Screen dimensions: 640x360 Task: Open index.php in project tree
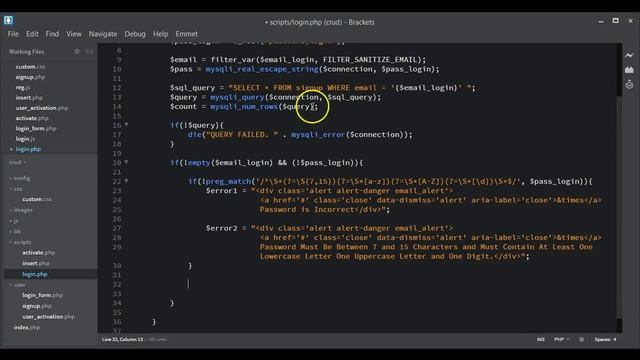[x=27, y=327]
